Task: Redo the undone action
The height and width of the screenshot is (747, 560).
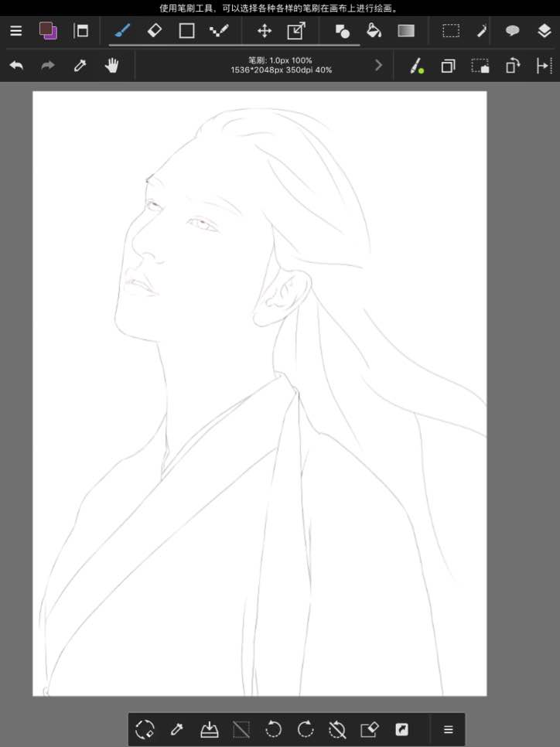Action: [x=48, y=65]
